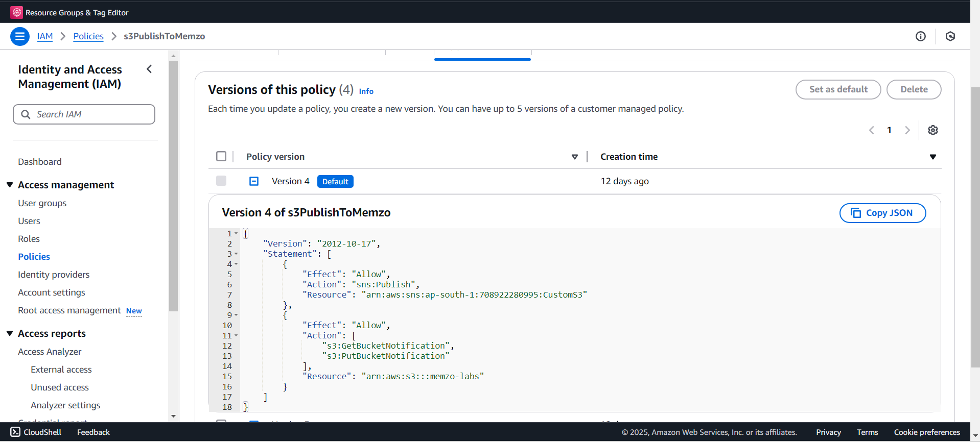
Task: Click the Default badge on Version 4
Action: click(x=335, y=181)
